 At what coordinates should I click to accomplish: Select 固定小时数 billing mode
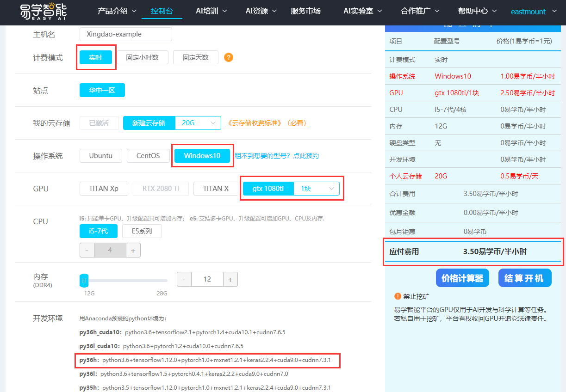[143, 57]
